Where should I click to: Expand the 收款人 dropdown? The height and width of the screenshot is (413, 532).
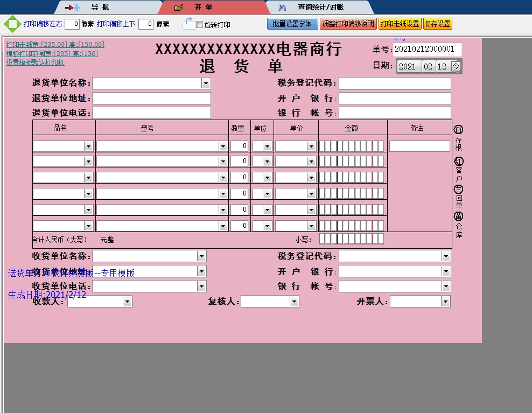click(128, 301)
